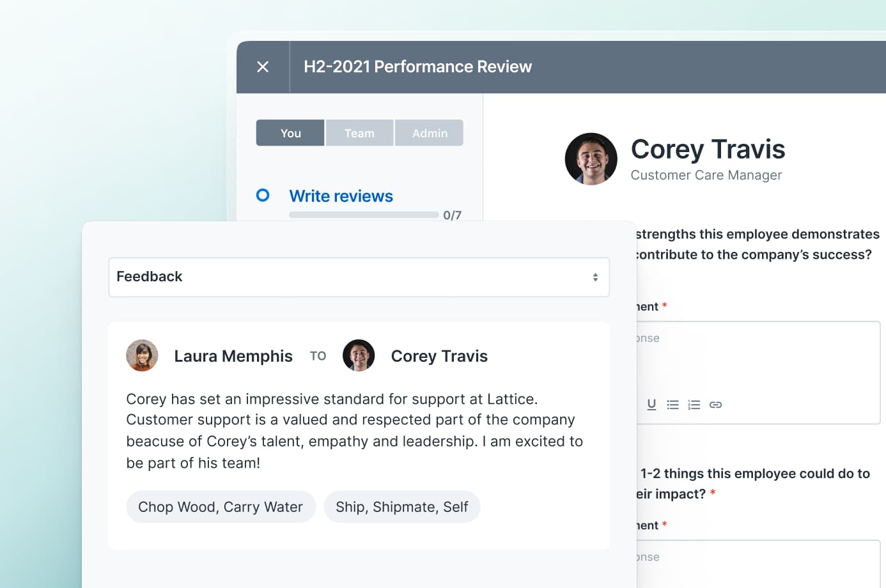Click the Corey Travis name in feedback card
This screenshot has height=588, width=886.
[439, 356]
